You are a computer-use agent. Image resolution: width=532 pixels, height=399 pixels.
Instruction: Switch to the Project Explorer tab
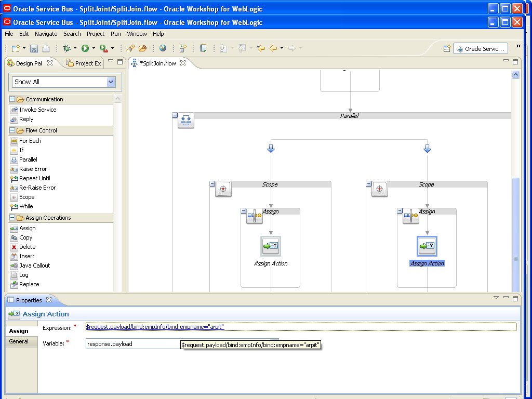pos(84,63)
